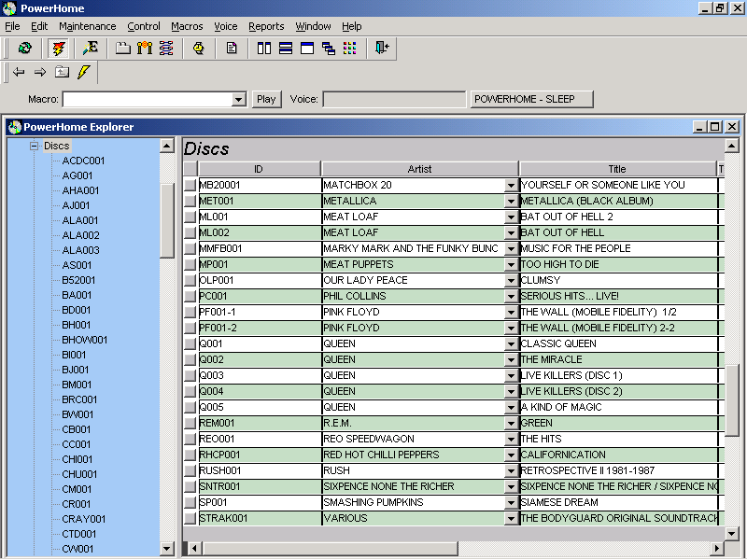
Task: Open the File menu
Action: click(12, 26)
